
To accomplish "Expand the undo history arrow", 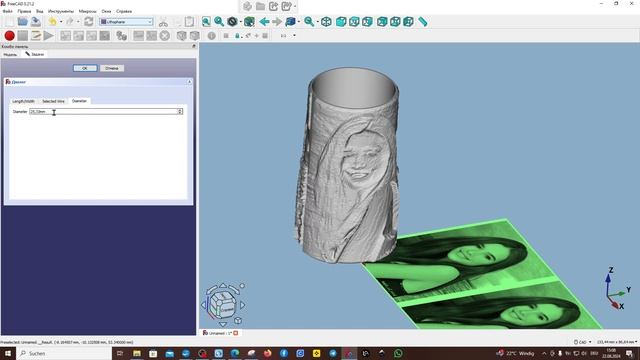I will pos(61,22).
